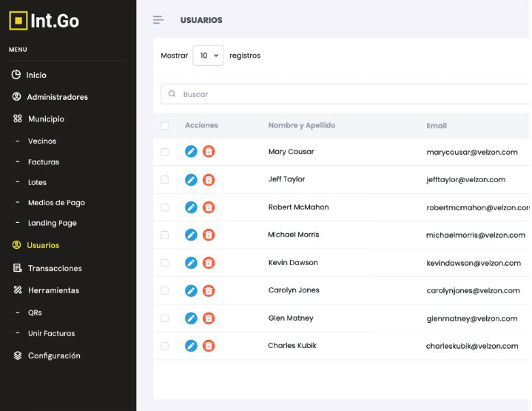Collapse the Herramientas sidebar section

(x=53, y=290)
